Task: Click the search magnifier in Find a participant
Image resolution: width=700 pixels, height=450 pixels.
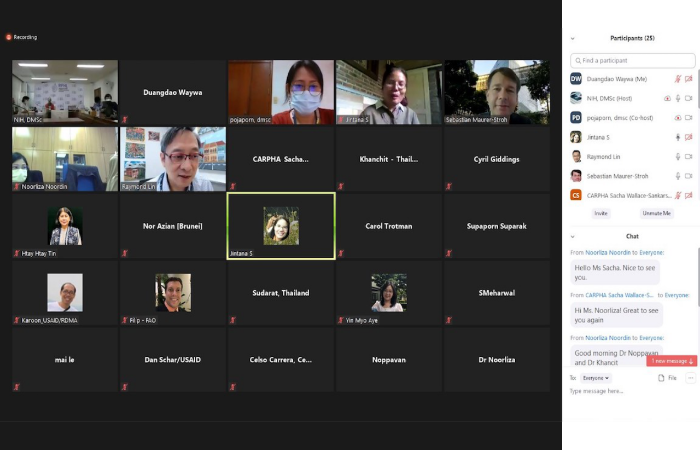Action: coord(578,61)
